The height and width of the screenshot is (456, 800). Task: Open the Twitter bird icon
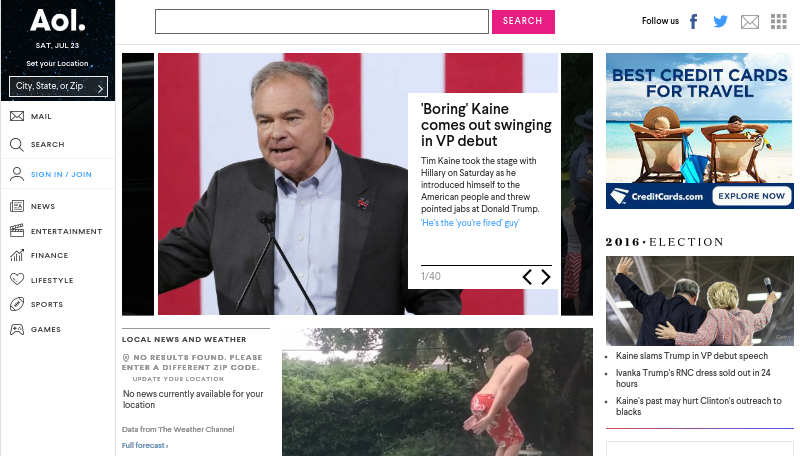(720, 21)
